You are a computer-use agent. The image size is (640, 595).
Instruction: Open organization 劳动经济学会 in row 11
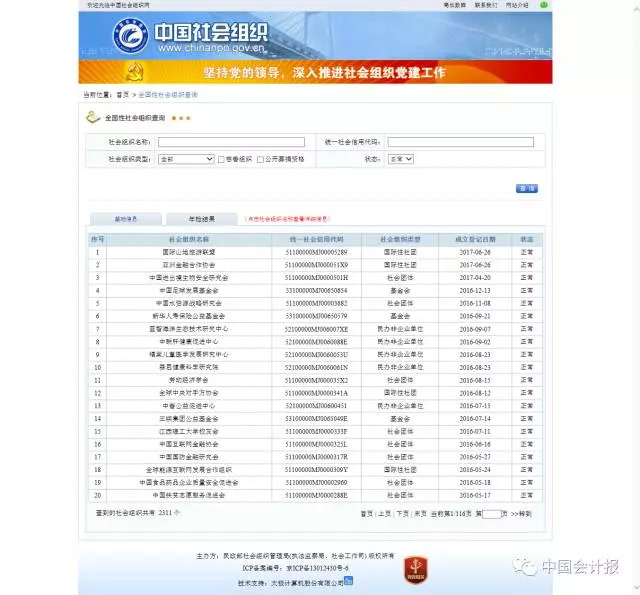(189, 380)
